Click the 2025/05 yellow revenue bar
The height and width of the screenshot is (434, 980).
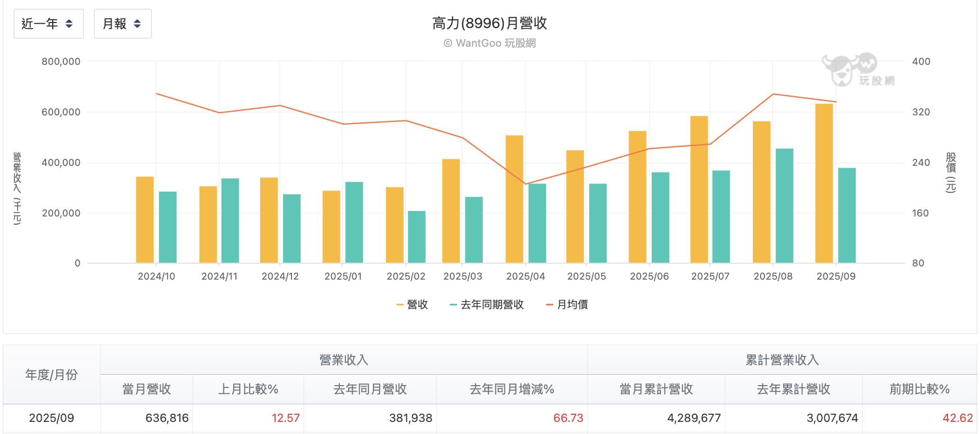click(575, 207)
